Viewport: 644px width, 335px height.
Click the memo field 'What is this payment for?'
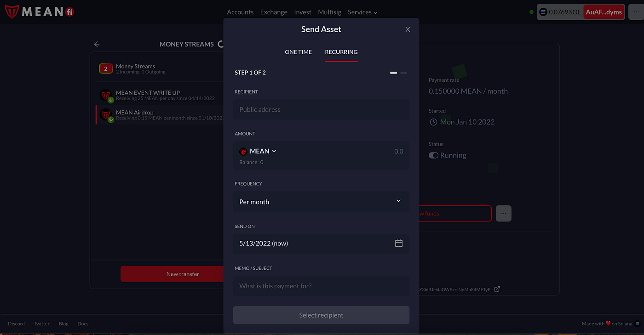(321, 286)
